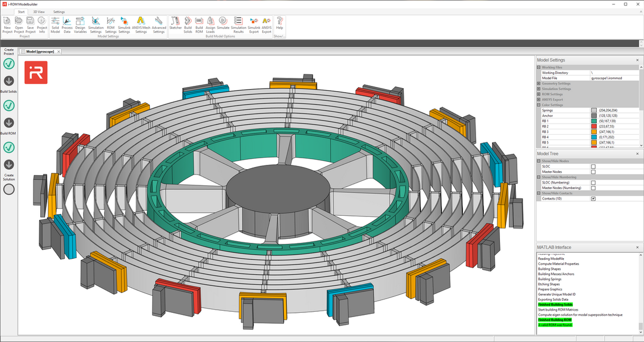Click 'Exporting Solids Data' log line
644x342 pixels.
tap(554, 300)
